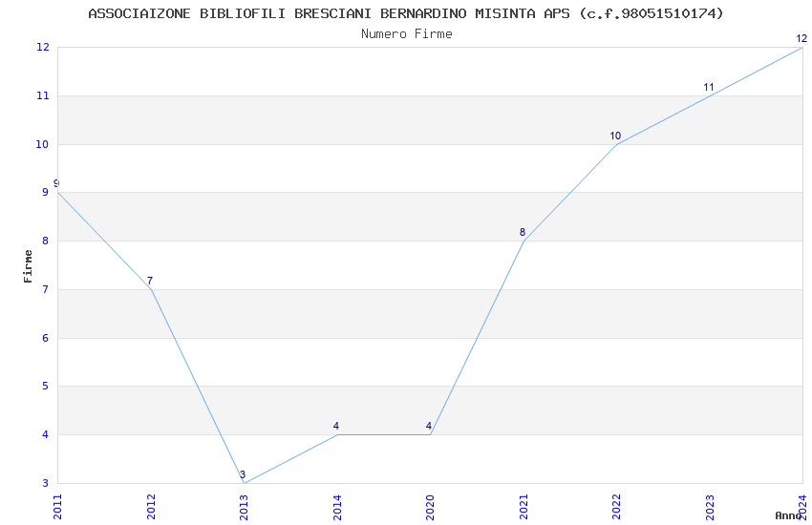The height and width of the screenshot is (525, 812).
Task: Click the y-axis tick label 3
Action: click(46, 484)
